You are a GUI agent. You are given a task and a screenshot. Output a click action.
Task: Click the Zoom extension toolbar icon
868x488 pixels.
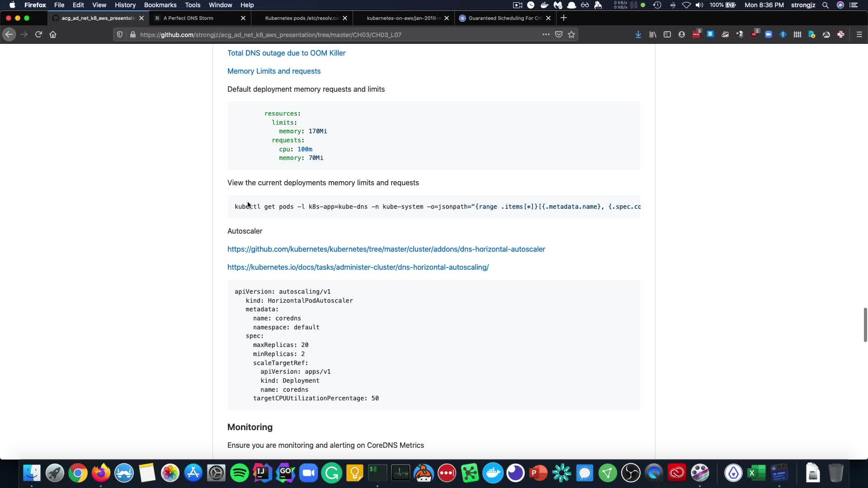point(768,34)
